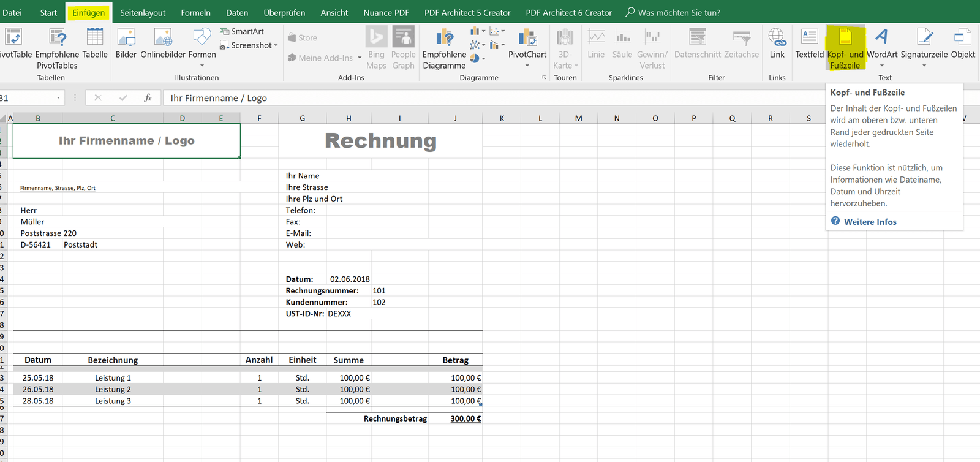Switch to the Überprüfen tab
This screenshot has width=980, height=462.
point(284,12)
